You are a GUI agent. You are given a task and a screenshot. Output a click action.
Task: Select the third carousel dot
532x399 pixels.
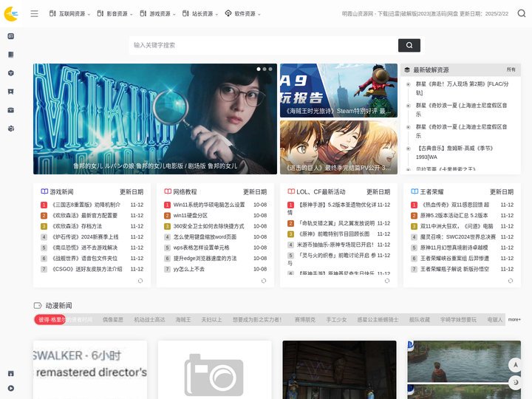[270, 69]
